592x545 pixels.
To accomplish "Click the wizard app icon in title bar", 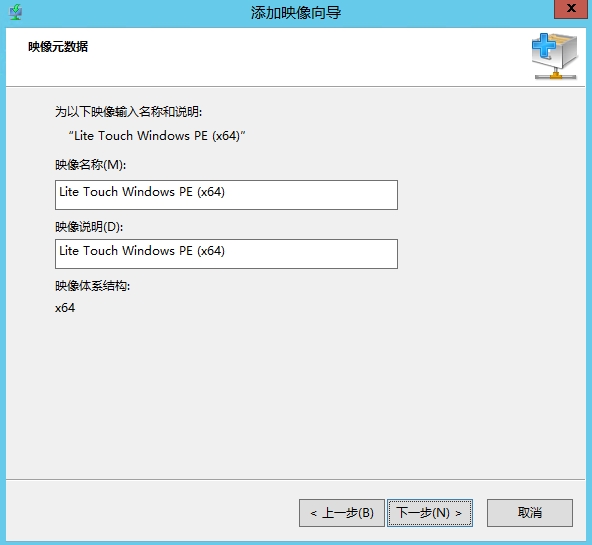I will click(x=16, y=12).
